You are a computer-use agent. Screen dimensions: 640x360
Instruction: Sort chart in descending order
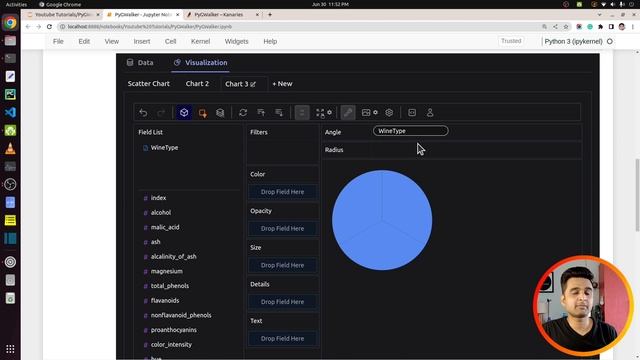pyautogui.click(x=279, y=113)
